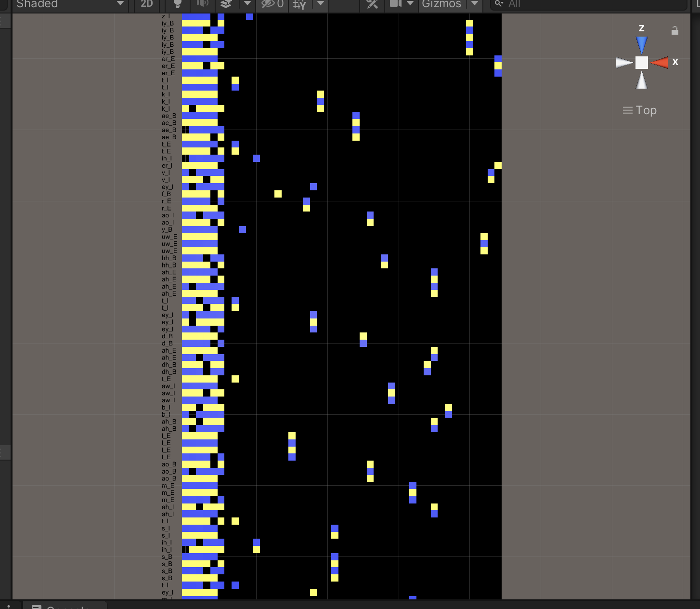Screen dimensions: 700x609
Task: Mute scene audio using the speaker icon
Action: (x=202, y=4)
